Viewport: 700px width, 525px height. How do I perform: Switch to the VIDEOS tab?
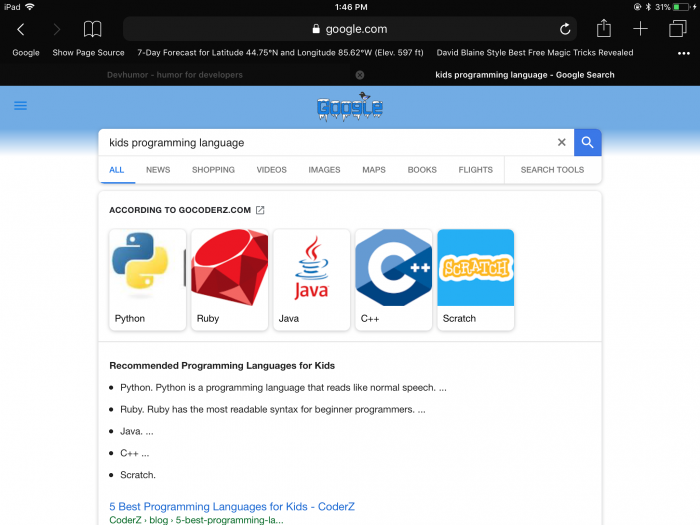271,170
